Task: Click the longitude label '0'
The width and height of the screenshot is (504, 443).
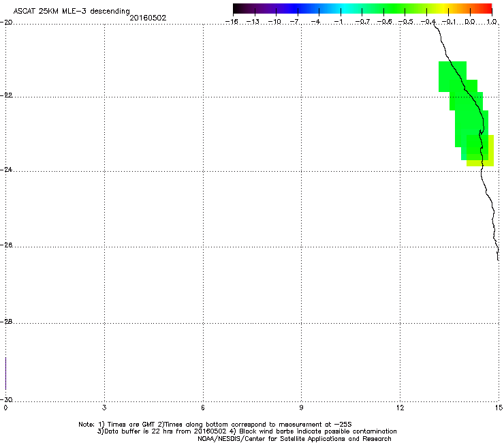Action: (x=5, y=408)
